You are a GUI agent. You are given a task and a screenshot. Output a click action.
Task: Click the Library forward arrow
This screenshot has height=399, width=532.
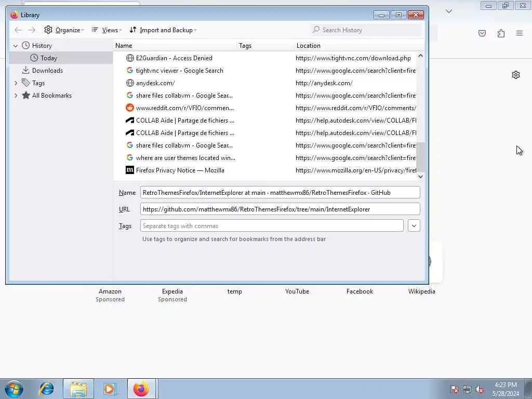click(32, 30)
